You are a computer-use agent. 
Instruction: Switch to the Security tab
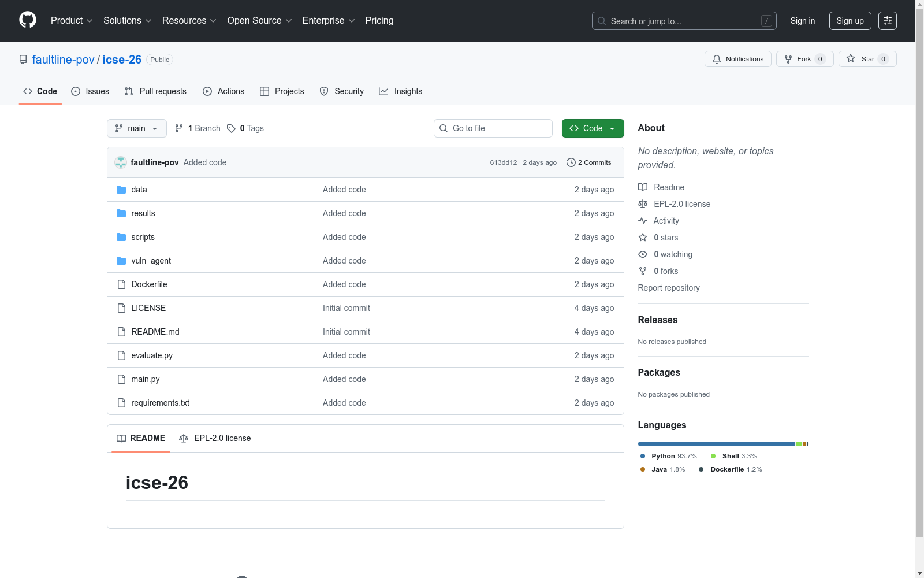pyautogui.click(x=342, y=91)
